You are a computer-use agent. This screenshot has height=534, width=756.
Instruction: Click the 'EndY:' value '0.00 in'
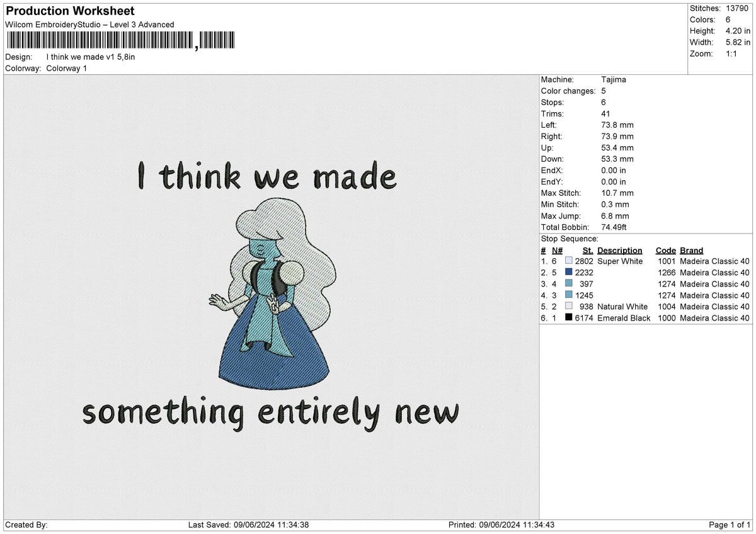pos(614,181)
